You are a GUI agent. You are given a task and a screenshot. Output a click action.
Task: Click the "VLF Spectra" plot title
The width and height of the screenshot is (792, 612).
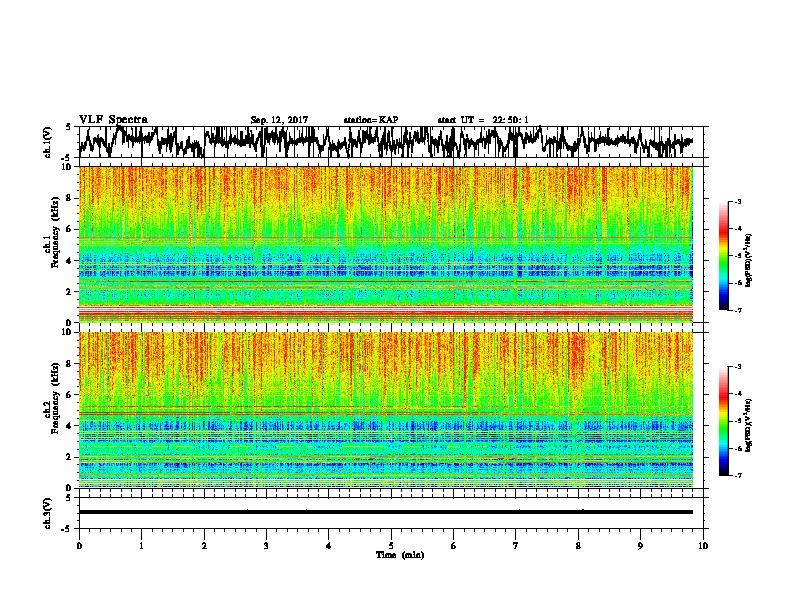(113, 120)
